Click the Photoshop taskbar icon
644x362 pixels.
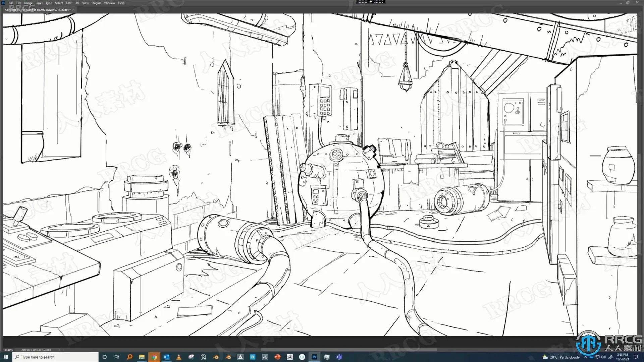click(x=314, y=357)
